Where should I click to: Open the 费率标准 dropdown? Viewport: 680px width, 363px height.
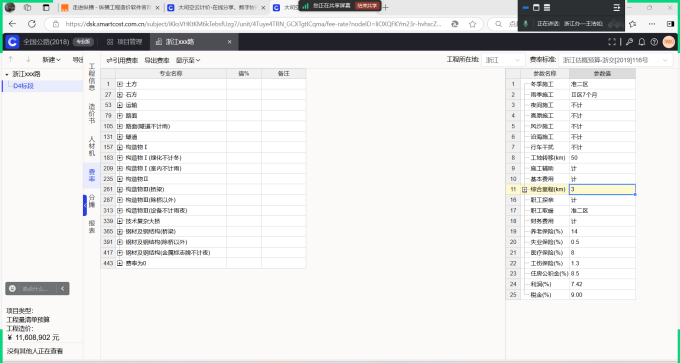coord(615,60)
